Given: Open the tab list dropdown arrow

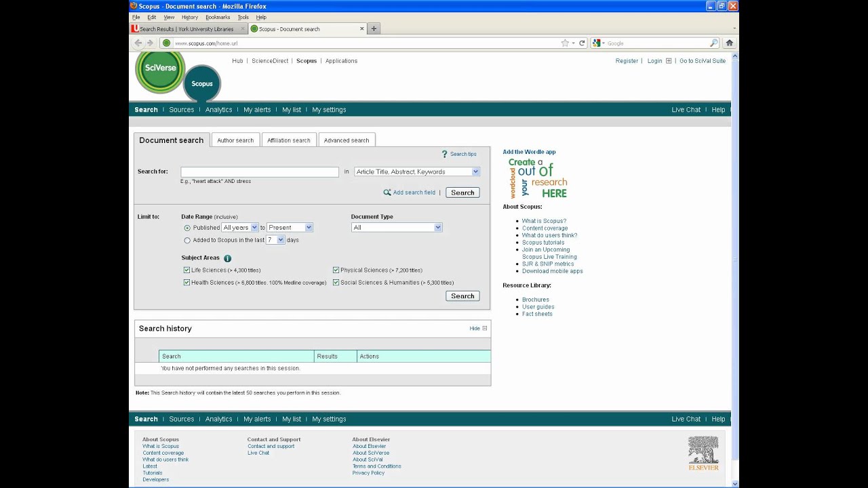Looking at the screenshot, I should [734, 28].
